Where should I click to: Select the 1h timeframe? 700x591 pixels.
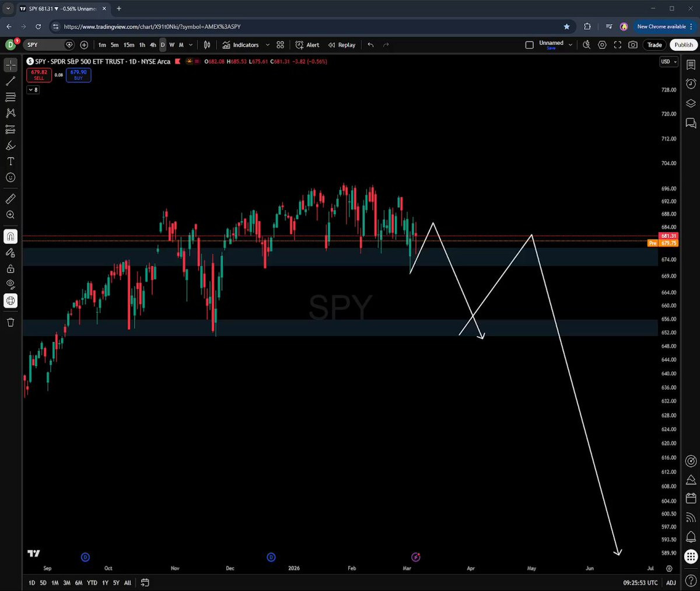[x=142, y=45]
